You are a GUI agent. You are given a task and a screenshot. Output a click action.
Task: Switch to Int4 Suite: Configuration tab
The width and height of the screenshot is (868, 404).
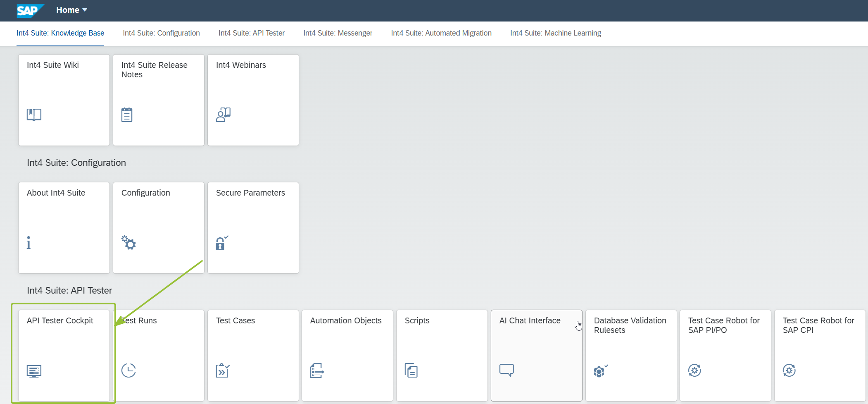[161, 33]
